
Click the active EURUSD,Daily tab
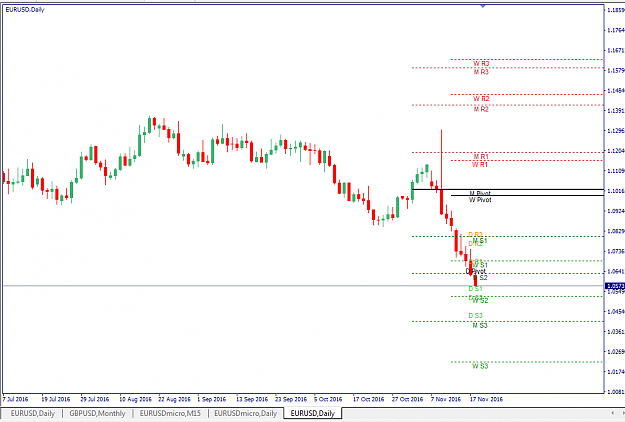point(312,414)
